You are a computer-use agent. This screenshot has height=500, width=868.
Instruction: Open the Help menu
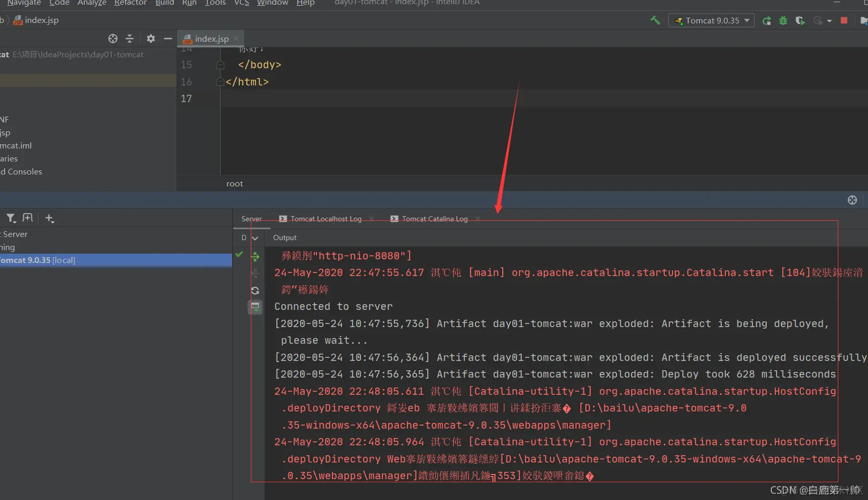(305, 3)
